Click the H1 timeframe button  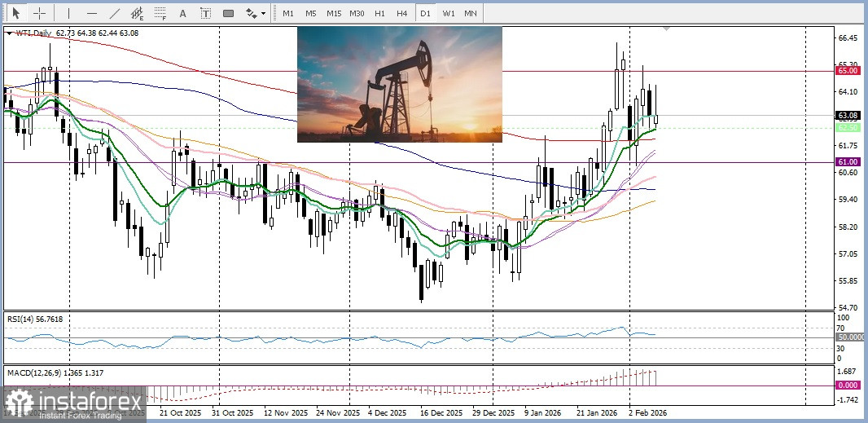tap(380, 13)
